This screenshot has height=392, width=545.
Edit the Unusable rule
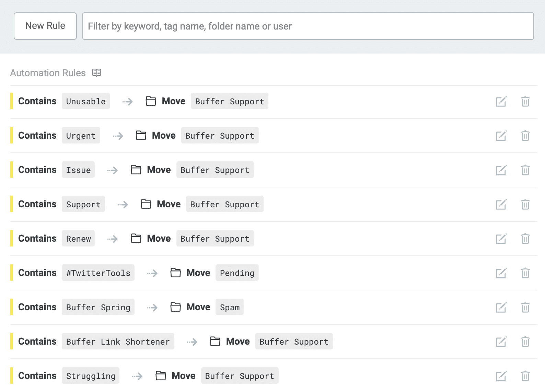[x=501, y=102]
